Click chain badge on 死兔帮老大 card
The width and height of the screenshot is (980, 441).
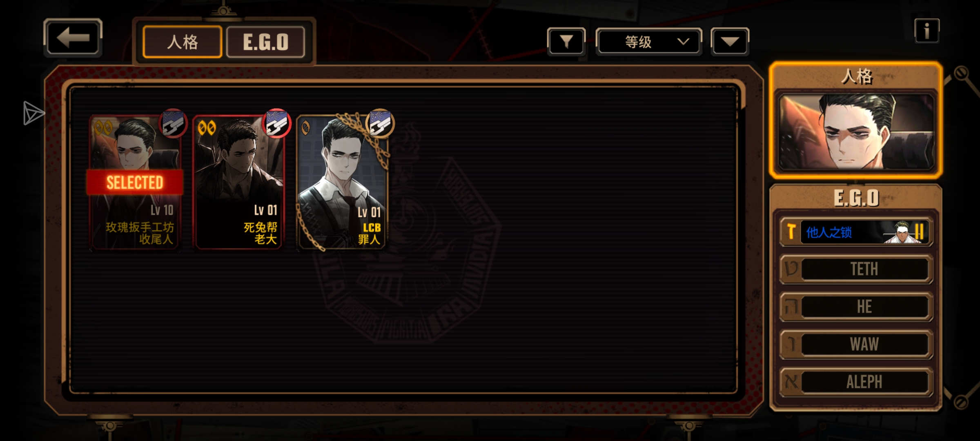point(276,123)
